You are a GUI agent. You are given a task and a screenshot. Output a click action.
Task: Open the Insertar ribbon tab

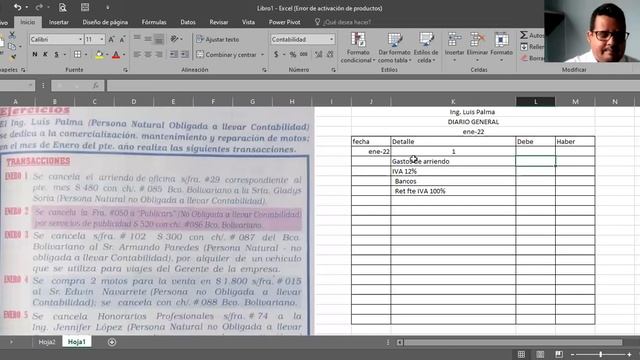click(x=59, y=22)
